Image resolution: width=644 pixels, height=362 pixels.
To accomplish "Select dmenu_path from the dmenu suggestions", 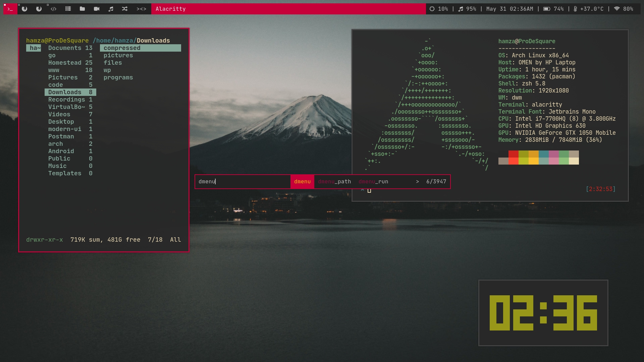I will point(334,181).
